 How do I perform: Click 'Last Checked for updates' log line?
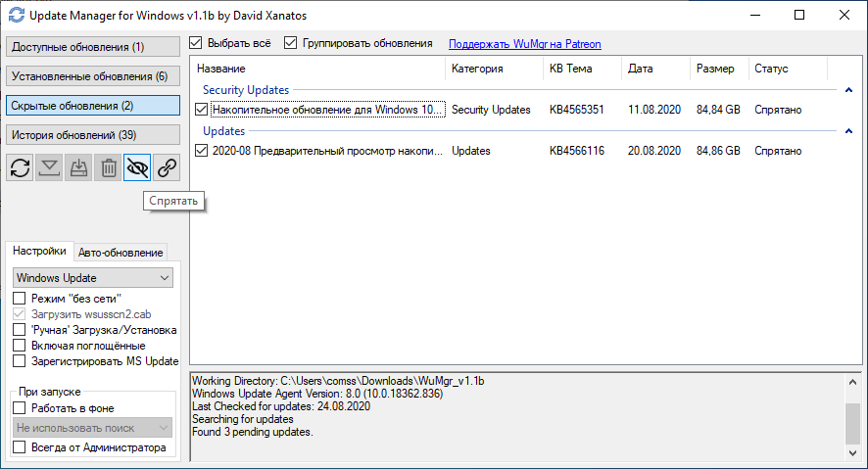[281, 406]
